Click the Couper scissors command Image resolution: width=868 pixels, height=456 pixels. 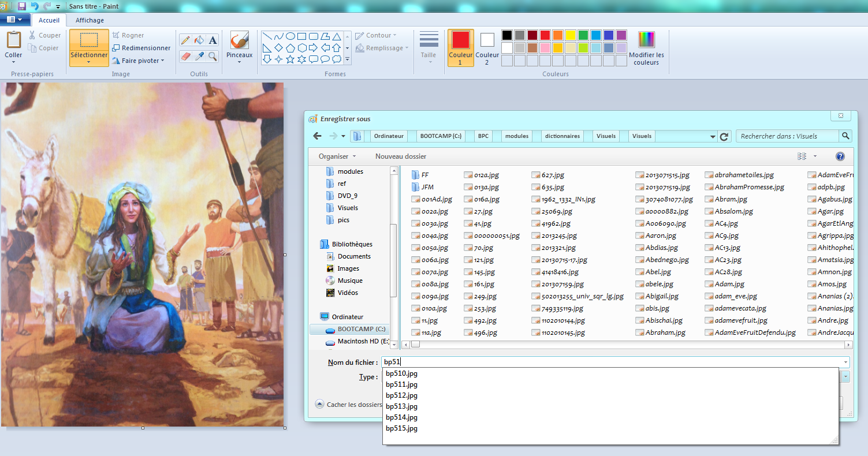pos(44,35)
